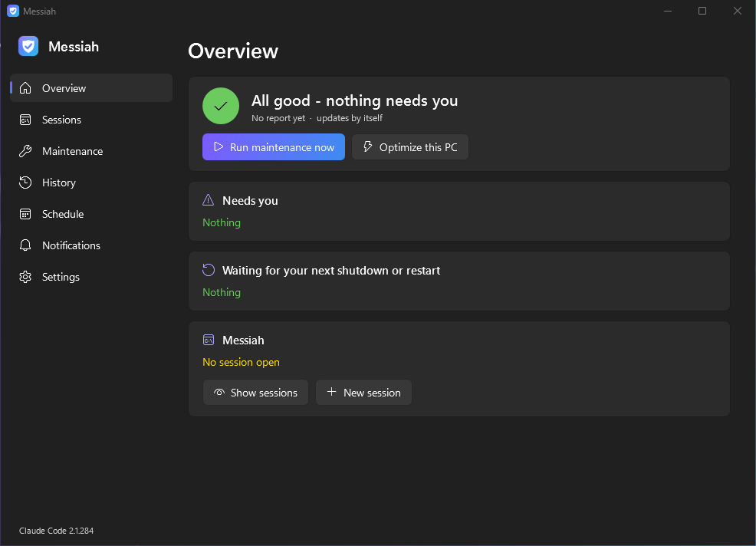Image resolution: width=756 pixels, height=546 pixels.
Task: Maximize the Messiah window
Action: [702, 11]
